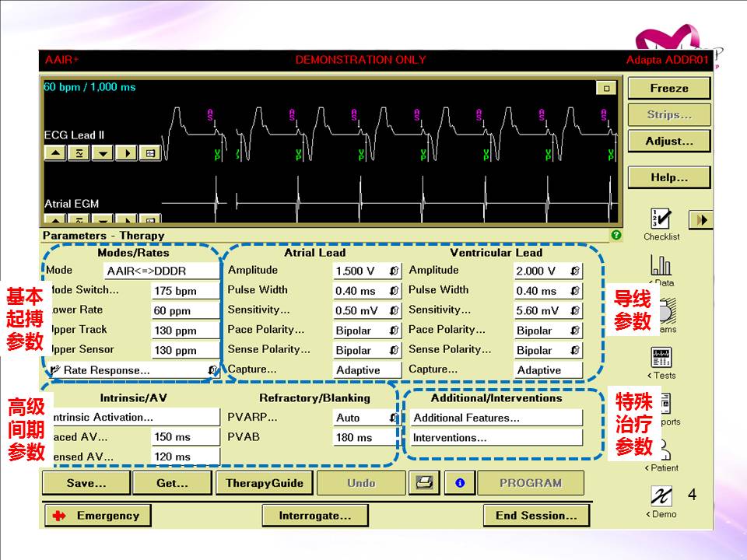
Task: Open the Atrial Sense Polarity Bipolar field
Action: click(367, 351)
